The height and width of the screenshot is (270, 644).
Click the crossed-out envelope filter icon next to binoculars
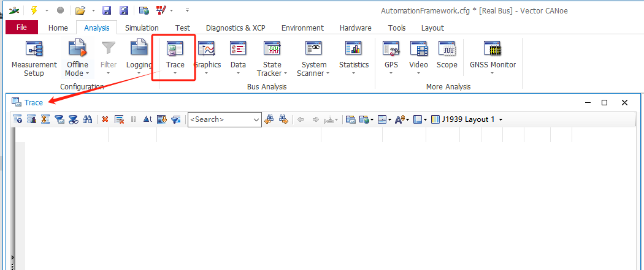tap(74, 119)
